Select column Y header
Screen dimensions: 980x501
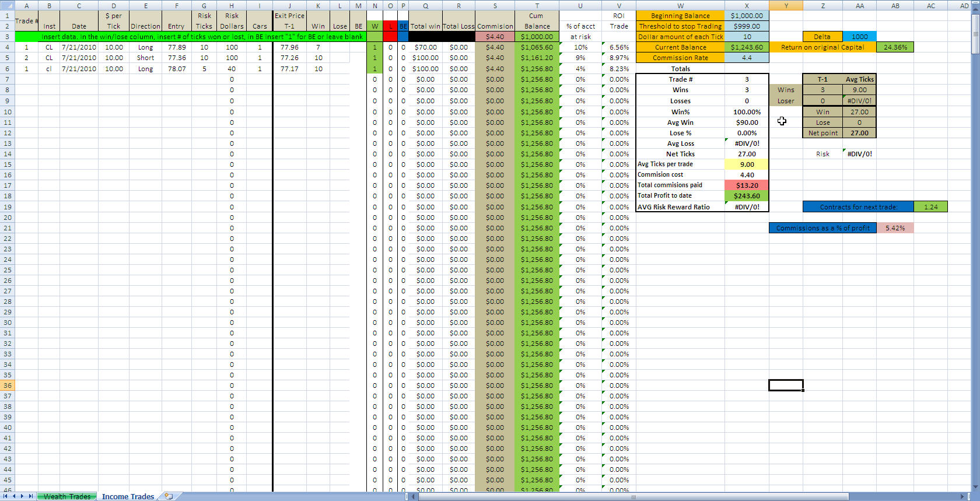[x=786, y=5]
